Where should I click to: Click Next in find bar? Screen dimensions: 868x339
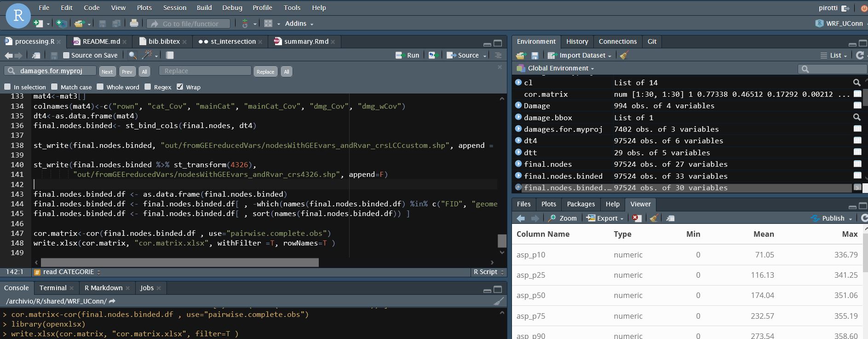point(107,71)
